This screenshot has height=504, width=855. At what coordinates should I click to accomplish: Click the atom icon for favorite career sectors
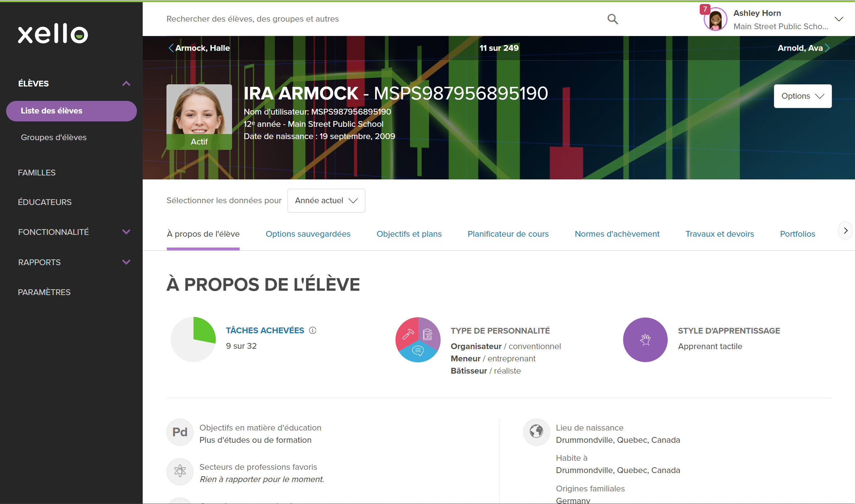pos(179,471)
